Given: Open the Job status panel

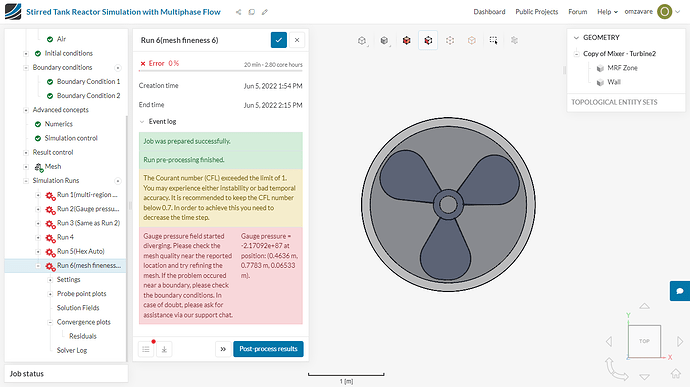Looking at the screenshot, I should [x=66, y=374].
